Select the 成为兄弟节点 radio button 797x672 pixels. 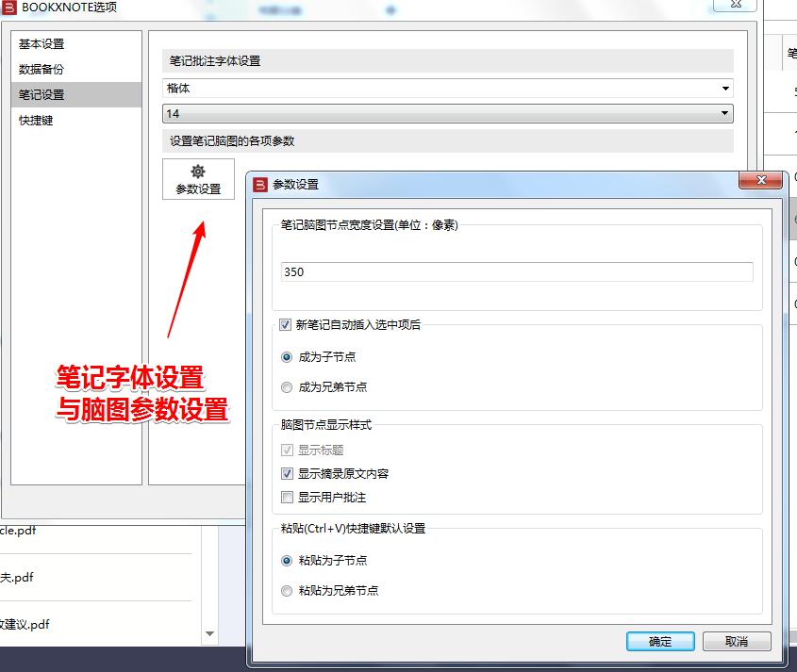[x=286, y=387]
